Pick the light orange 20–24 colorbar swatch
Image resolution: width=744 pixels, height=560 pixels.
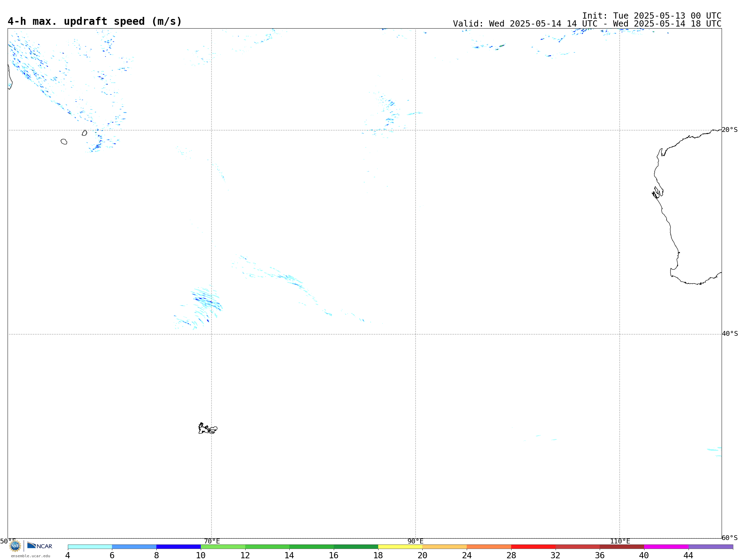[445, 547]
